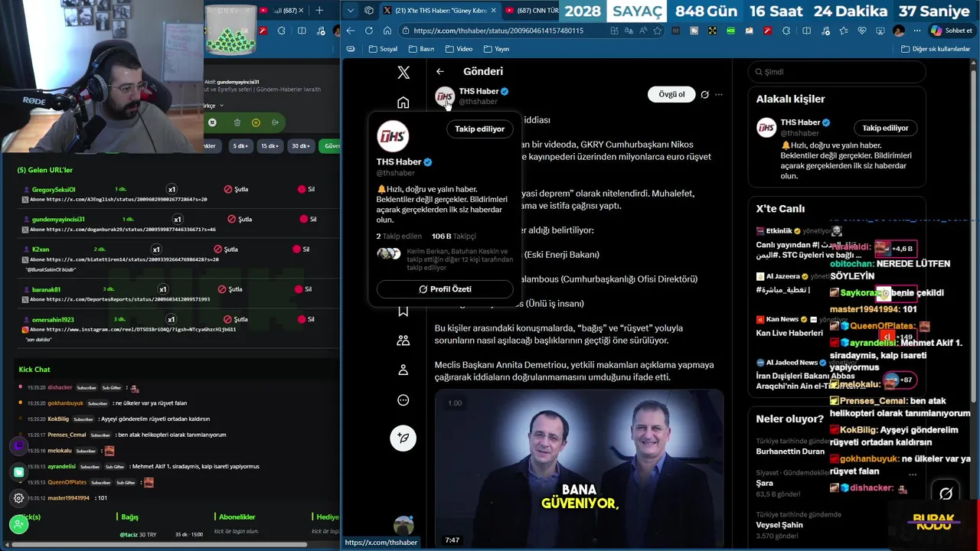Open Edge split screen icon
The image size is (980, 551).
point(806,31)
